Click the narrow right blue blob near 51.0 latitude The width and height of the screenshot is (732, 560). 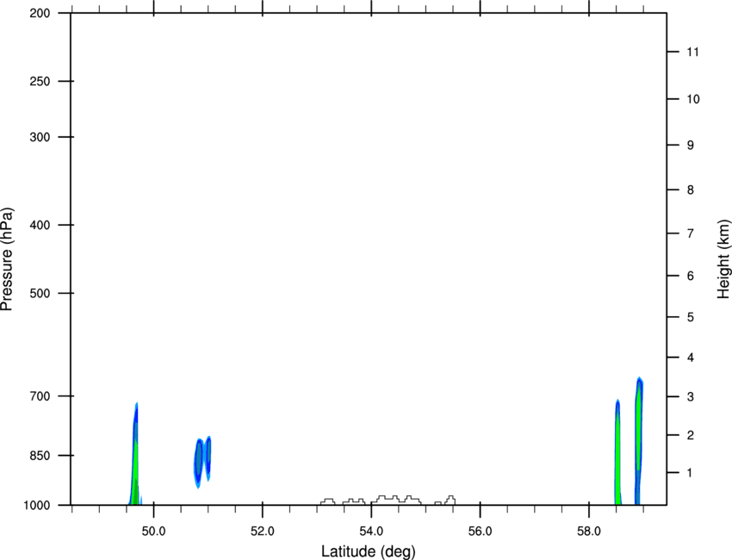coord(208,458)
